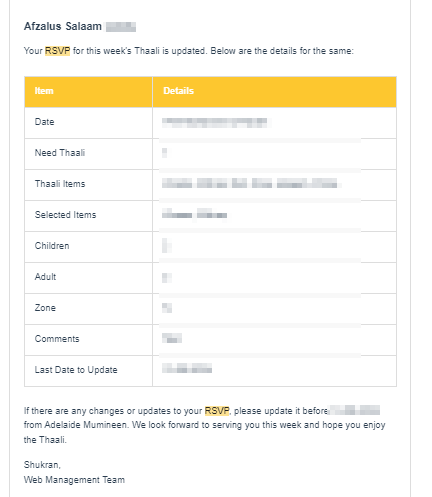Screen dimensions: 432x497
Task: Click the highlighted RSVP word in intro
Action: coord(57,51)
